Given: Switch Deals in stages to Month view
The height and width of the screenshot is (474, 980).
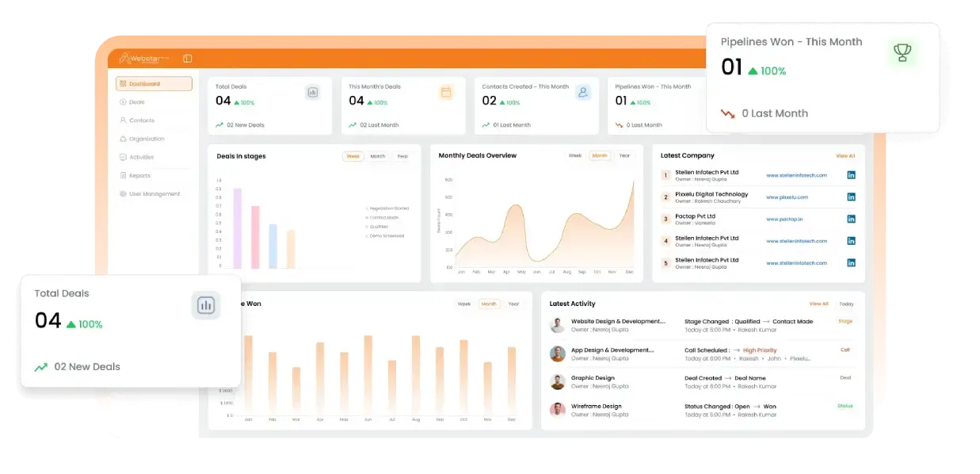Looking at the screenshot, I should coord(378,156).
